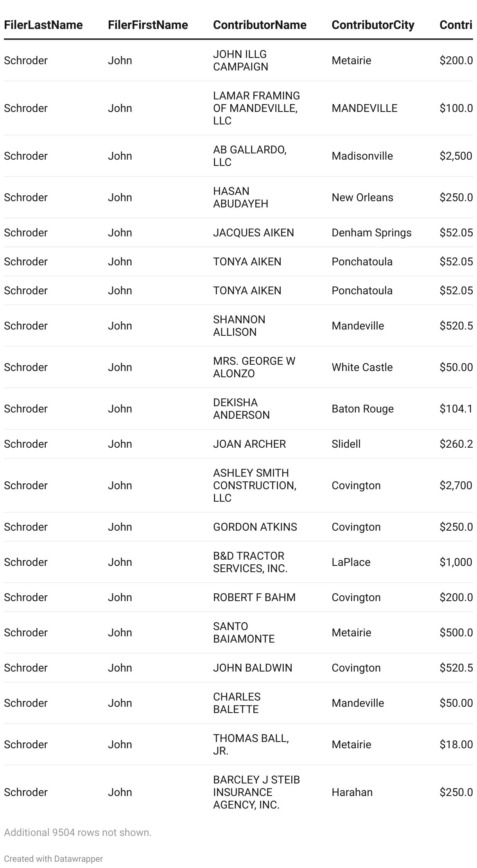Click the Slidell city cell
477x868 pixels.
[x=346, y=444]
